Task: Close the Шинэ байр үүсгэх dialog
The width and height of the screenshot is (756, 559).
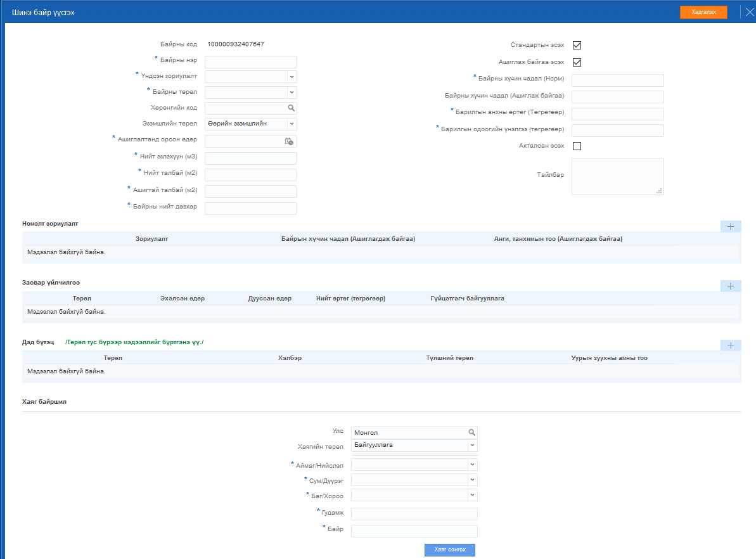Action: coord(749,12)
